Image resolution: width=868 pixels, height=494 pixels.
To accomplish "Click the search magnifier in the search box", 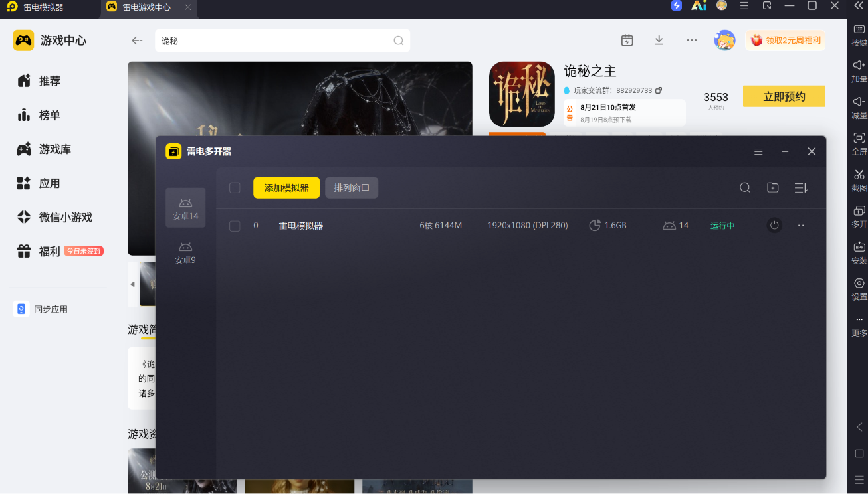I will tap(398, 41).
